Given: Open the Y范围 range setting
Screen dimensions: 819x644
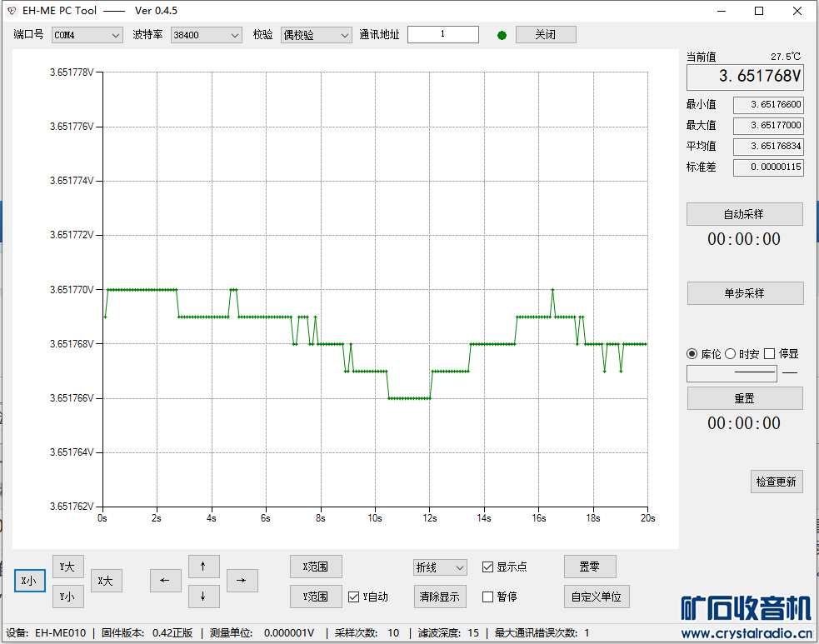Looking at the screenshot, I should click(x=316, y=597).
